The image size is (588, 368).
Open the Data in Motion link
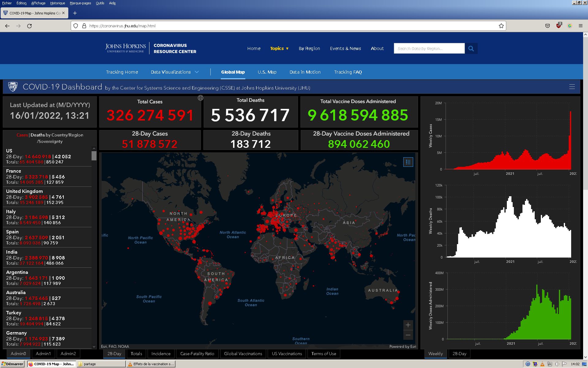click(x=305, y=72)
